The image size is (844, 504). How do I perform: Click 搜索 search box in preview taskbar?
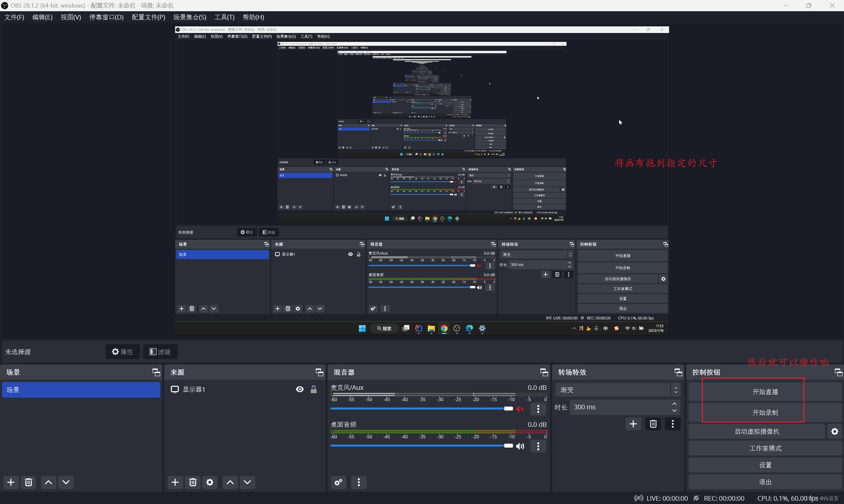[384, 329]
